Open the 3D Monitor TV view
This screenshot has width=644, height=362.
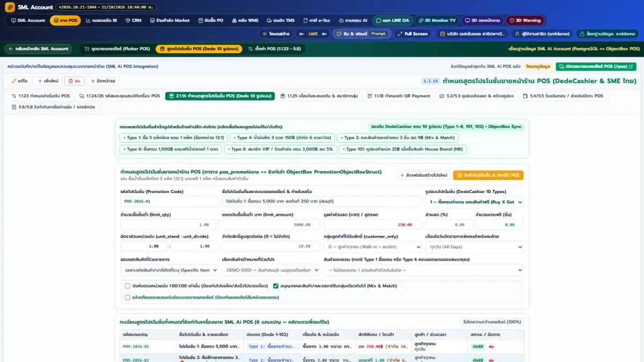(437, 20)
